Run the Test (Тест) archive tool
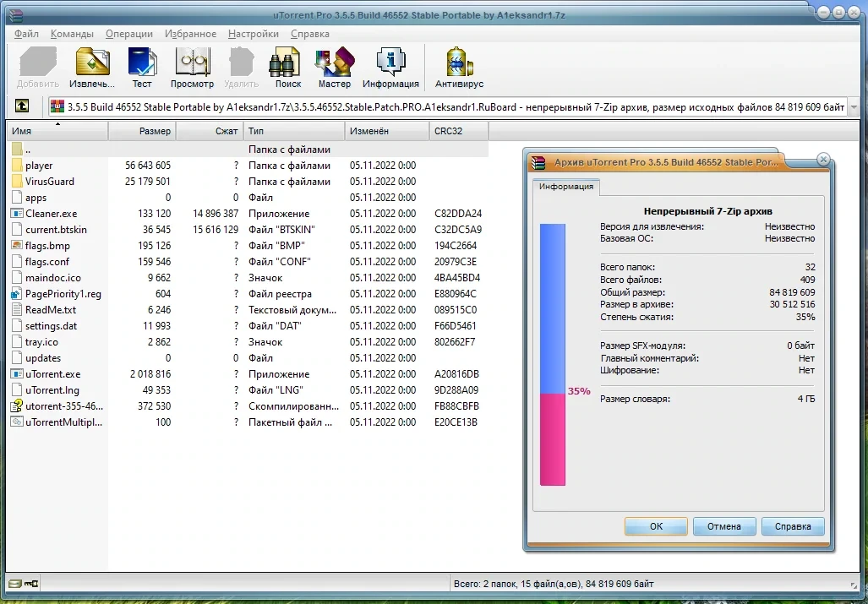This screenshot has width=868, height=604. click(142, 62)
